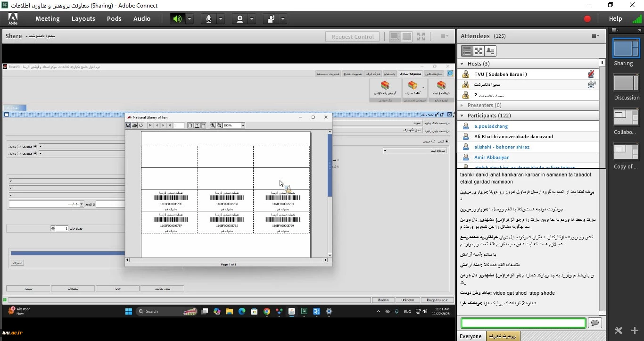Image resolution: width=644 pixels, height=341 pixels.
Task: Toggle the speaker audio icon
Action: pos(177,19)
